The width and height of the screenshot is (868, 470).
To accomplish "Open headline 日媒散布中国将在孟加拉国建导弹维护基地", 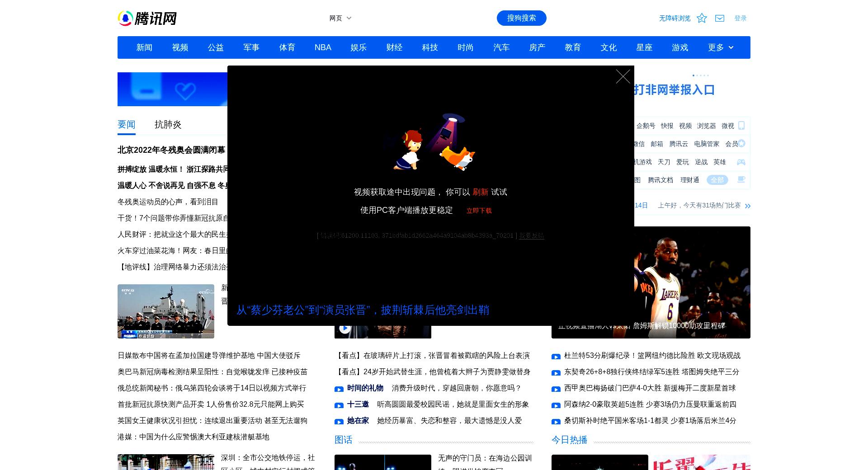I will point(209,356).
